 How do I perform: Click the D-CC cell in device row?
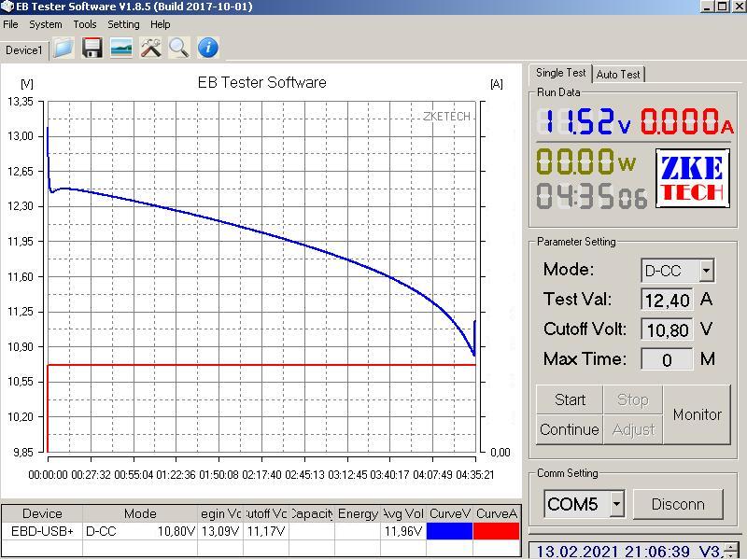click(140, 531)
